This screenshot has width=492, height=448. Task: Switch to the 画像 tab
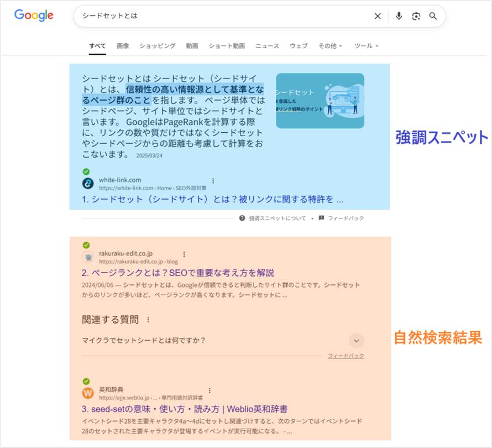point(123,46)
